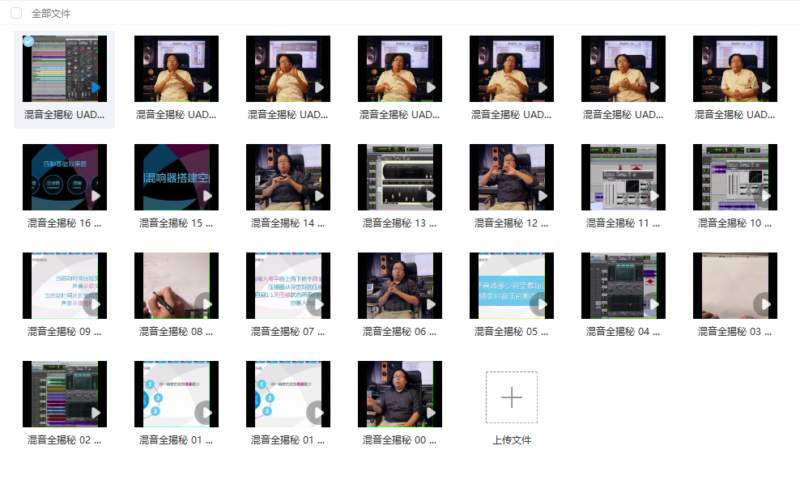
Task: Open the 混音全揭秘 14 video thumbnail
Action: pos(287,177)
